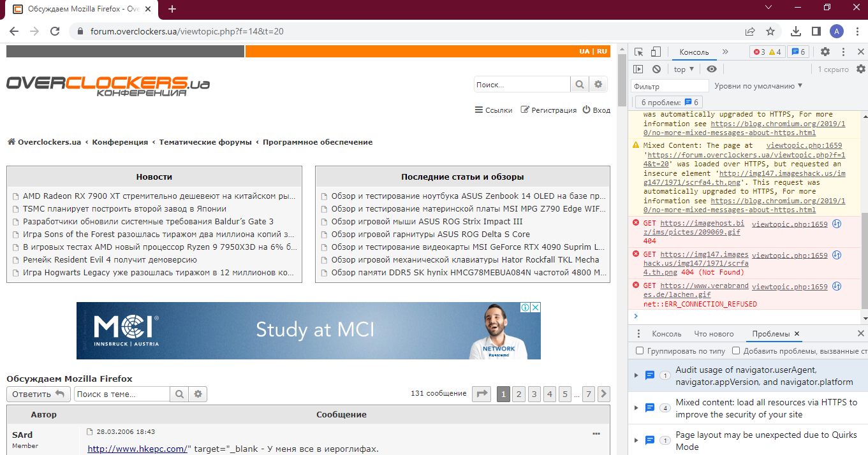
Task: Click the forum search magnifier button
Action: (x=579, y=84)
